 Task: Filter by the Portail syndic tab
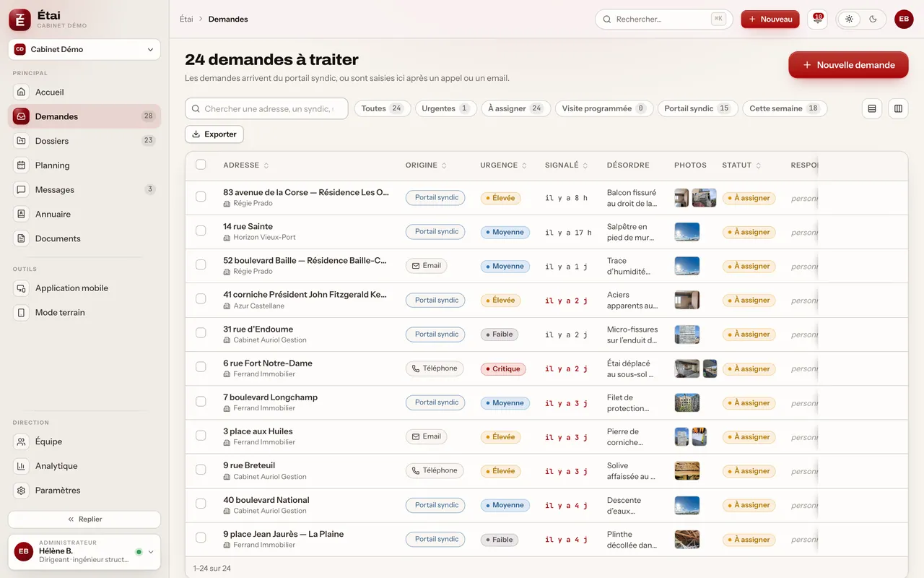(697, 108)
